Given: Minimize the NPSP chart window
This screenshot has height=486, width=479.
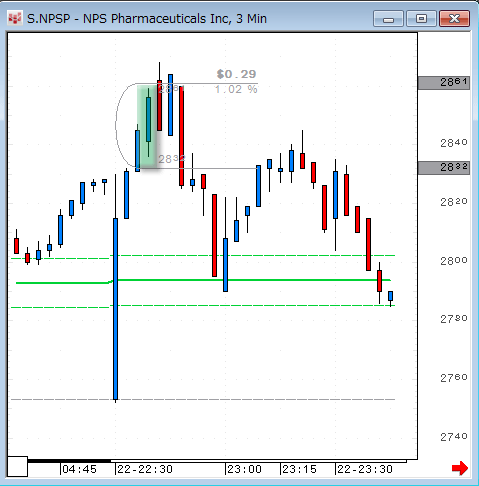Looking at the screenshot, I should click(x=388, y=19).
